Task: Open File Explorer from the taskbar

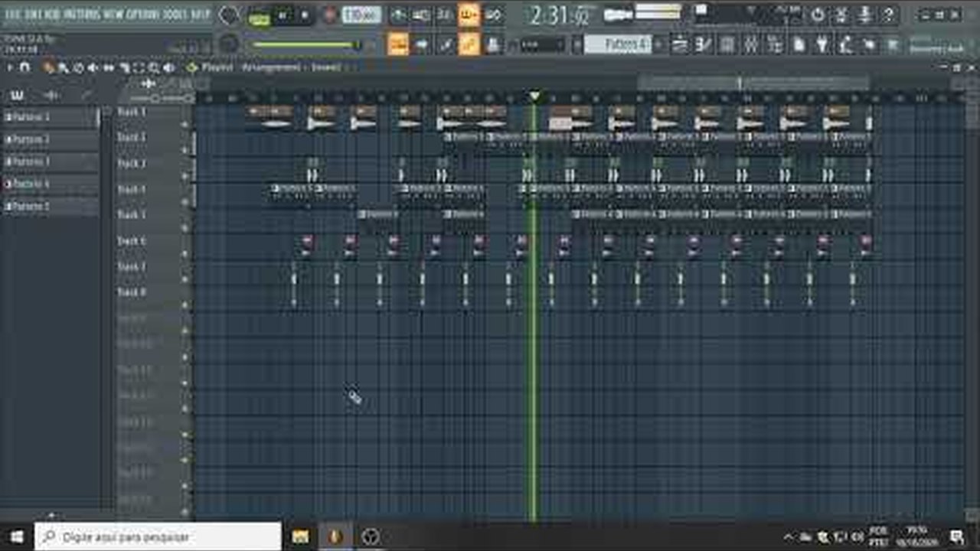Action: (x=301, y=536)
